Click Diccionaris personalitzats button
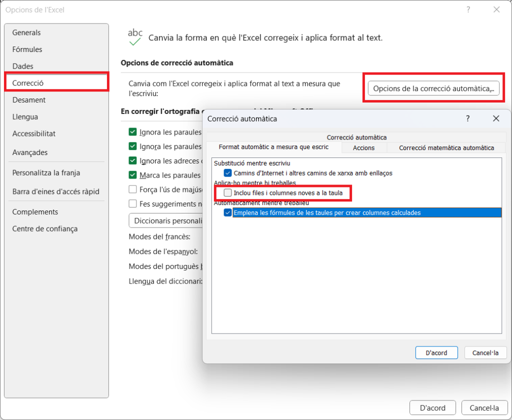This screenshot has height=420, width=512. [x=166, y=221]
